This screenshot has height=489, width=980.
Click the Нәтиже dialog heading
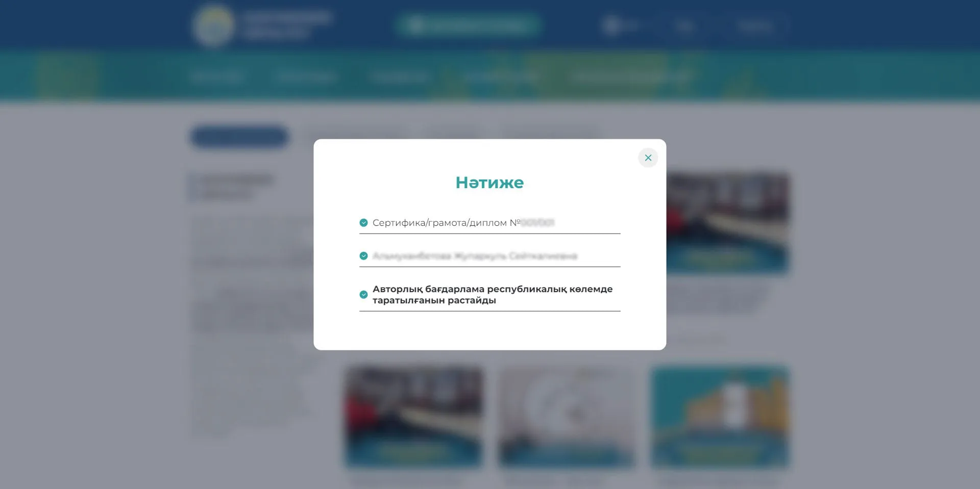489,183
